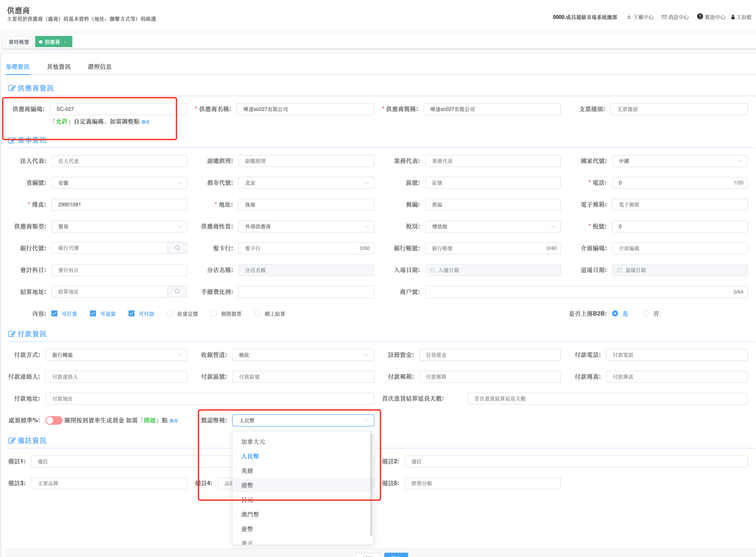
Task: Toggle the 處罰標準% switch
Action: [54, 420]
